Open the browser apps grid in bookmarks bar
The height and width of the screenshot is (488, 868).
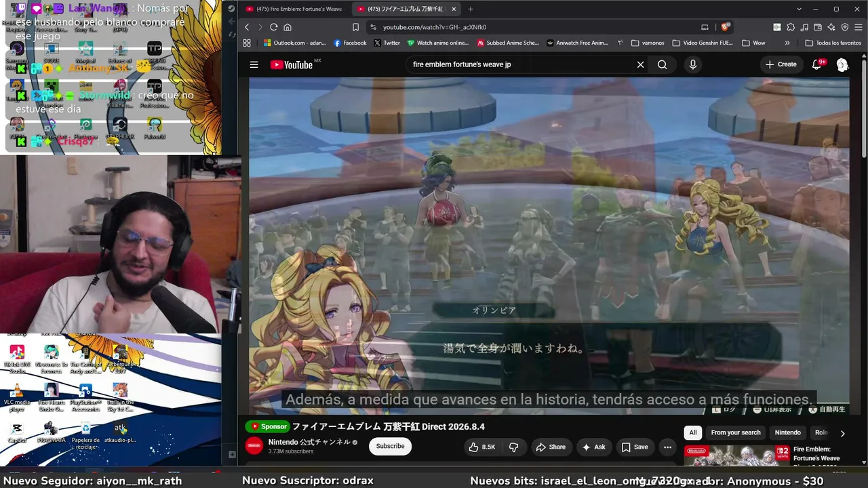point(247,43)
